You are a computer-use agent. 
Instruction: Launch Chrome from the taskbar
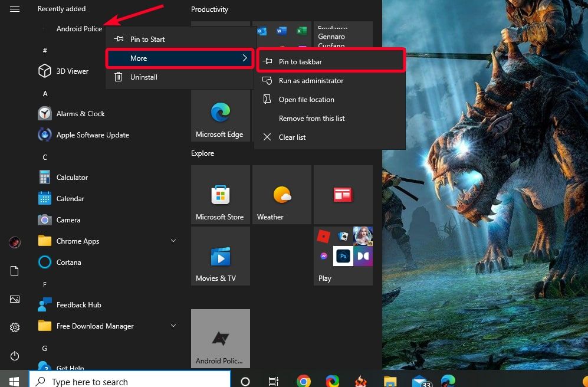tap(303, 381)
